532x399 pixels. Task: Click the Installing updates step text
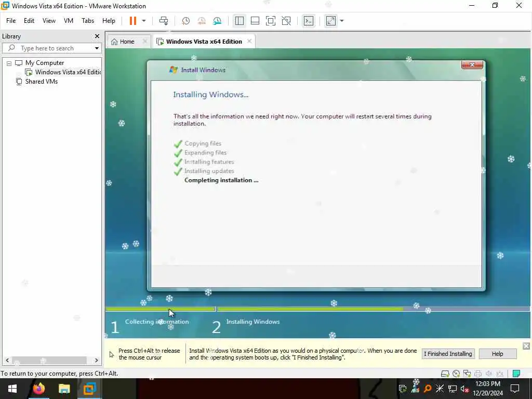pyautogui.click(x=209, y=171)
